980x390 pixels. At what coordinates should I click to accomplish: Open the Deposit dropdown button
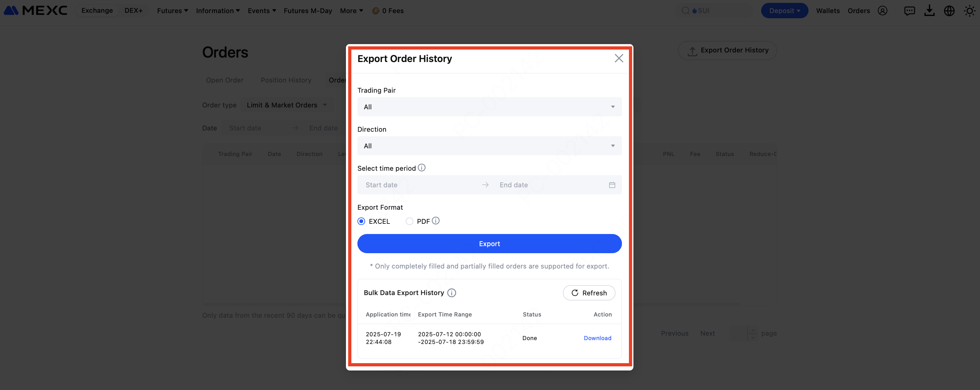(784, 11)
